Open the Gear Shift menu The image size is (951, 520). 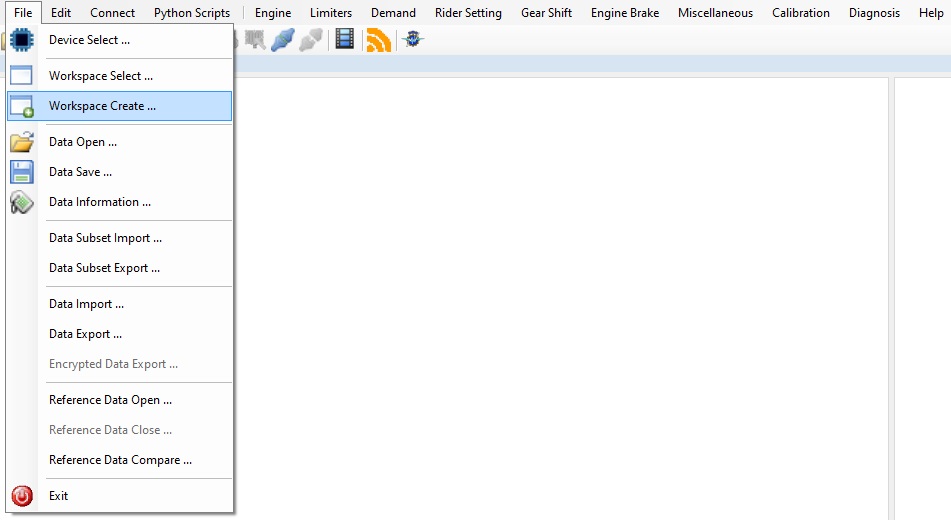[x=546, y=13]
